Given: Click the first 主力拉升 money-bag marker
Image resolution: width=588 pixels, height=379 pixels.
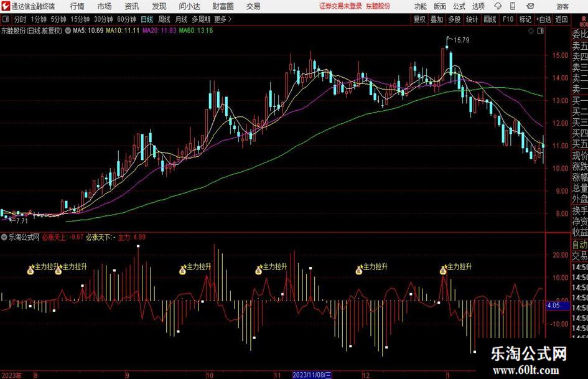Looking at the screenshot, I should (x=30, y=270).
